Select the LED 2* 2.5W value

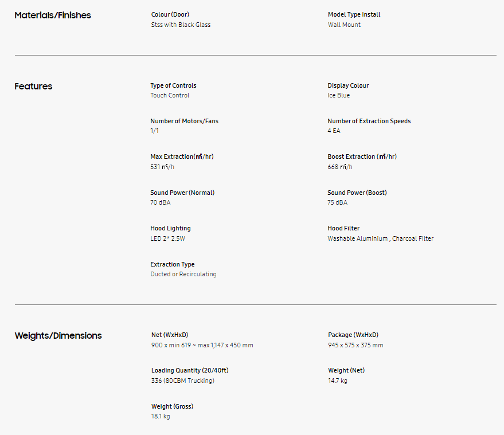point(167,238)
